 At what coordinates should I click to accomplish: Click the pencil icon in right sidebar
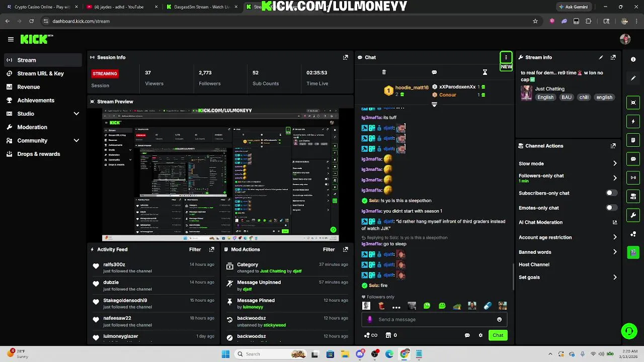click(633, 78)
